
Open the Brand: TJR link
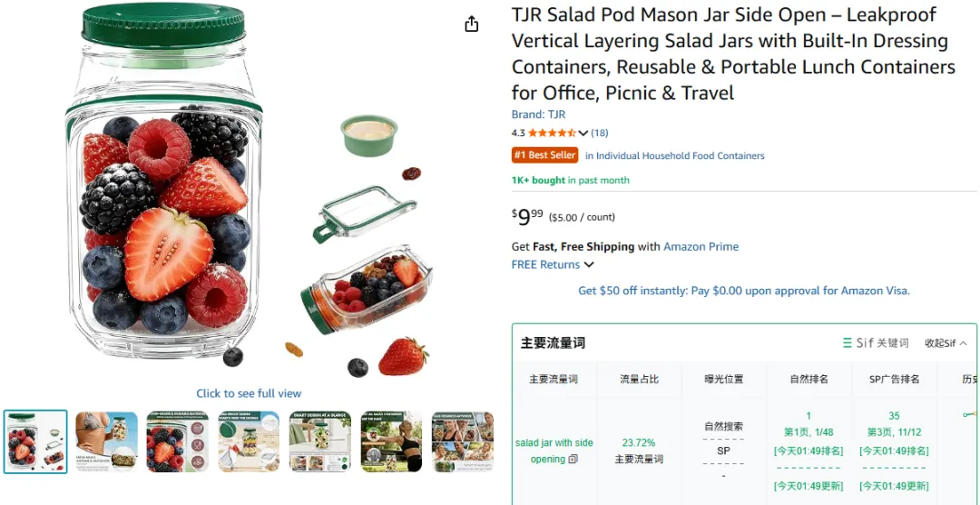[x=538, y=114]
